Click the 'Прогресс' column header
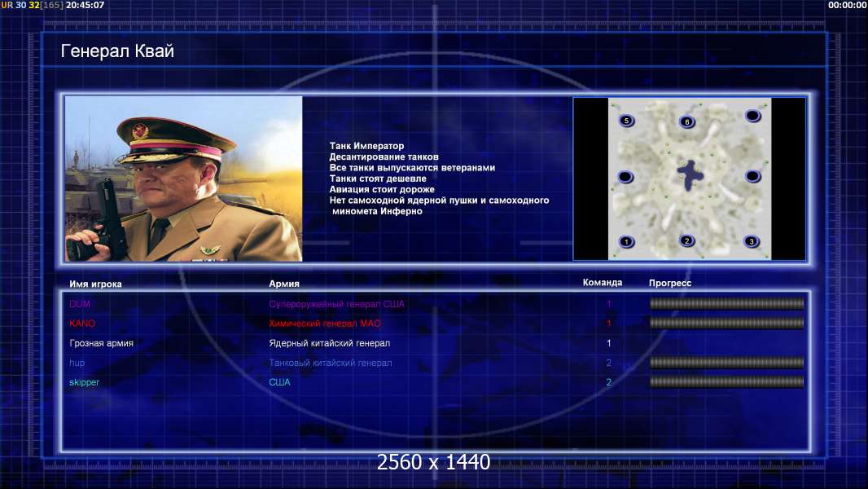Screen dimensions: 868x489 670,283
